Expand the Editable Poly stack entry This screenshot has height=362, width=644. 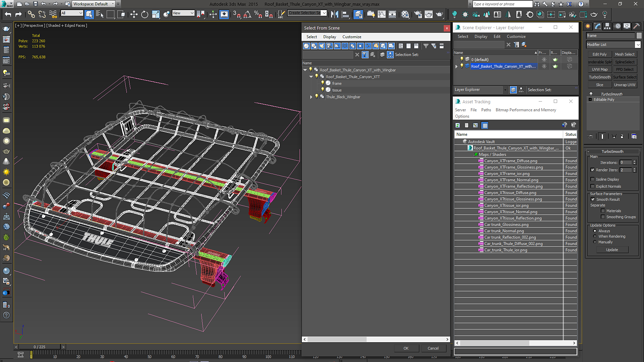590,100
